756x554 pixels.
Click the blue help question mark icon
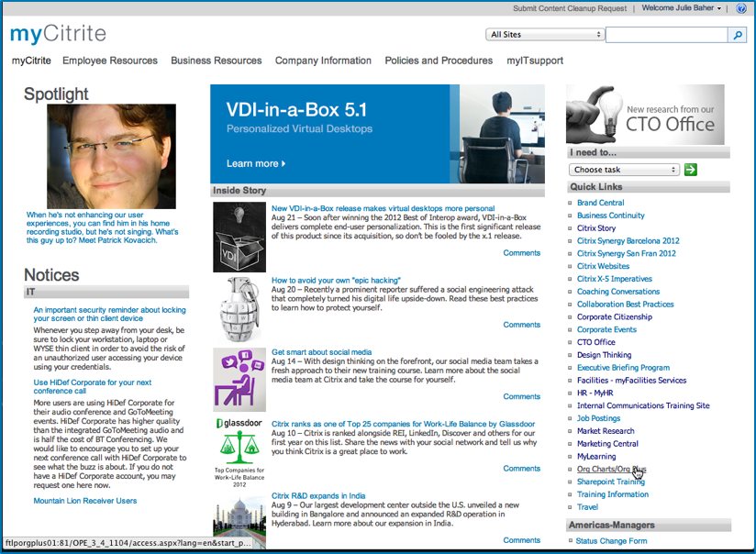[x=741, y=8]
